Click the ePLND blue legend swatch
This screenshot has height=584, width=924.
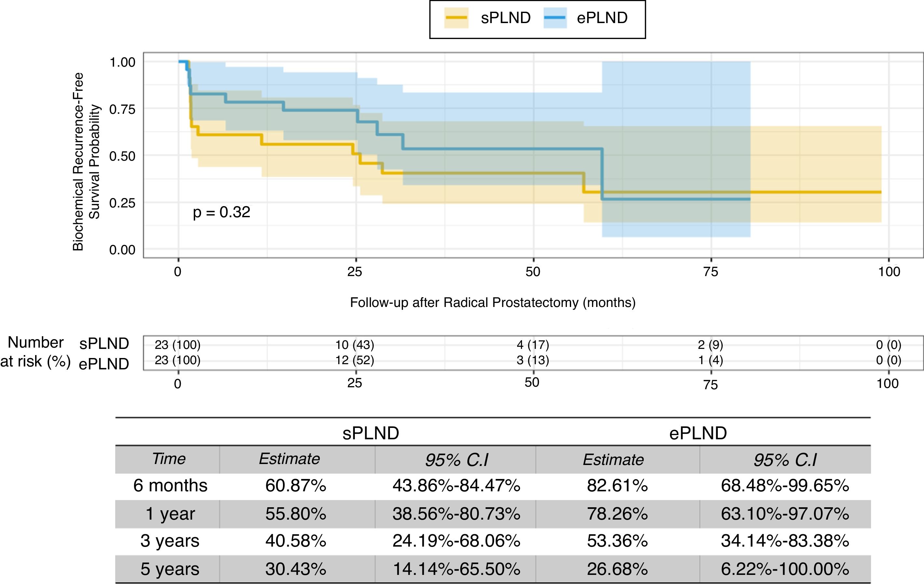(555, 18)
